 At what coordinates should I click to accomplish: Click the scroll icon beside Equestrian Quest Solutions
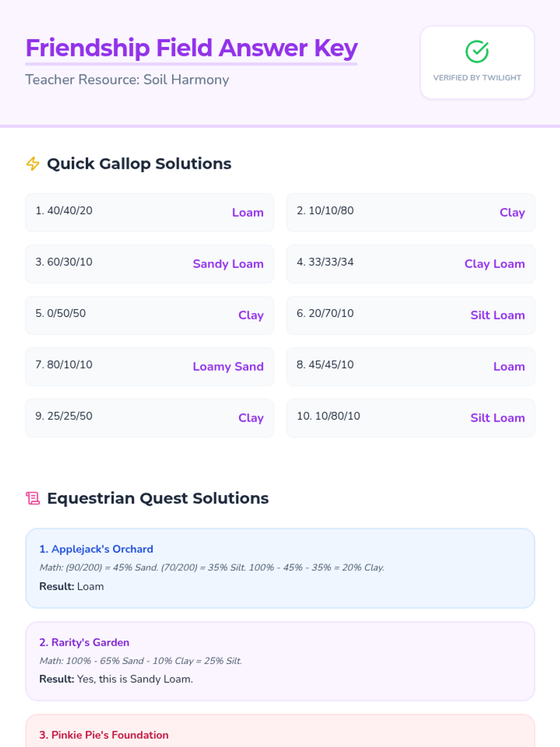tap(33, 498)
